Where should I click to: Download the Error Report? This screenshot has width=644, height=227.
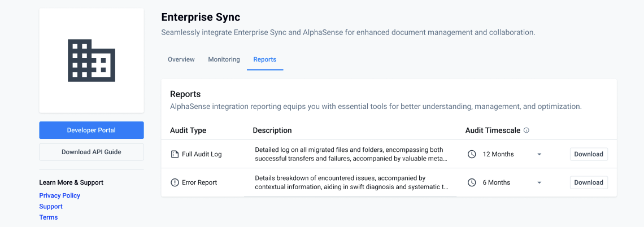(589, 182)
